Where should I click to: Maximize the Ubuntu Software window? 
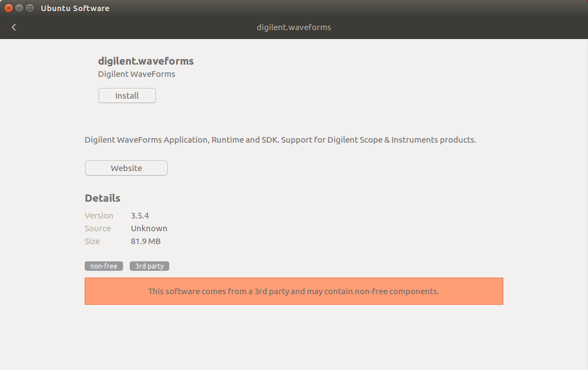tap(30, 8)
